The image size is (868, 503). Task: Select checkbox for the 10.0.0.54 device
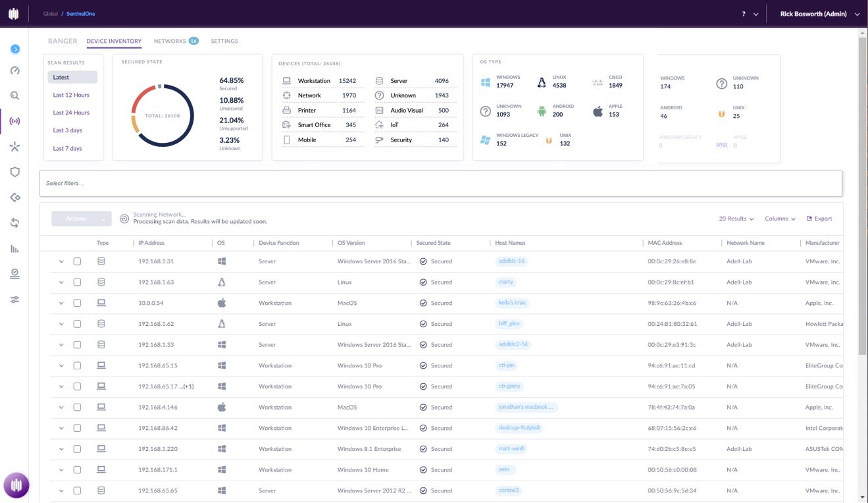[77, 303]
